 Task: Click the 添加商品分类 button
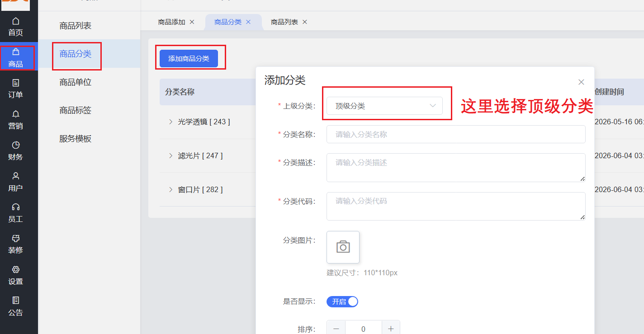pos(189,58)
